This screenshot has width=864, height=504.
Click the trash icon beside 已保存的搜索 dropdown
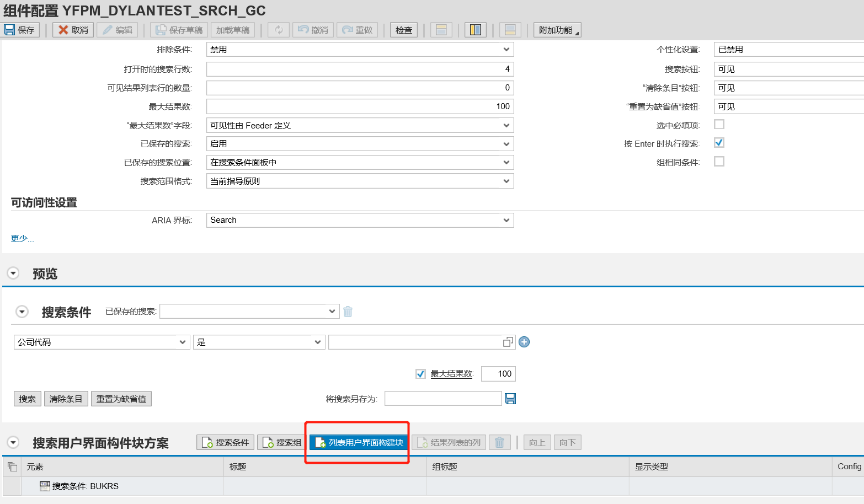(x=348, y=311)
